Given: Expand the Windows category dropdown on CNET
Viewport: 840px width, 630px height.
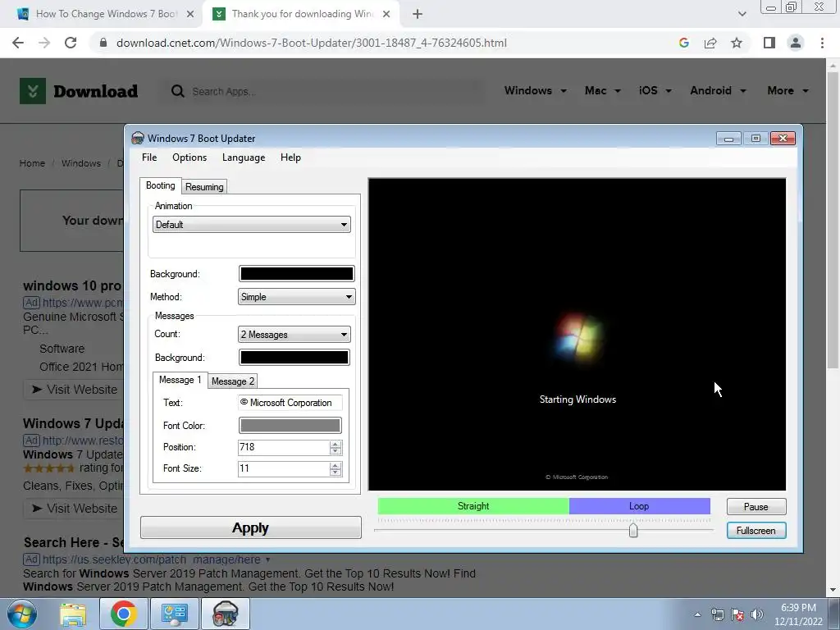Looking at the screenshot, I should tap(535, 90).
